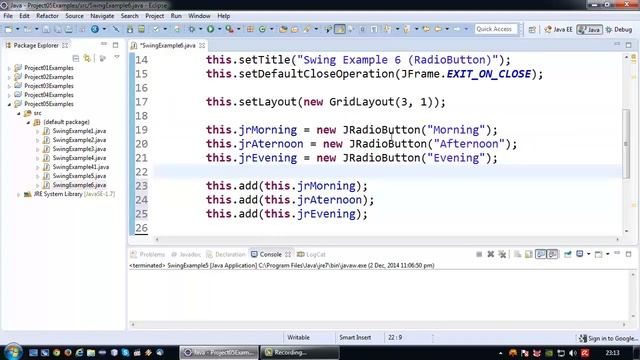Click Remove All Terminated Launches icon

click(502, 254)
